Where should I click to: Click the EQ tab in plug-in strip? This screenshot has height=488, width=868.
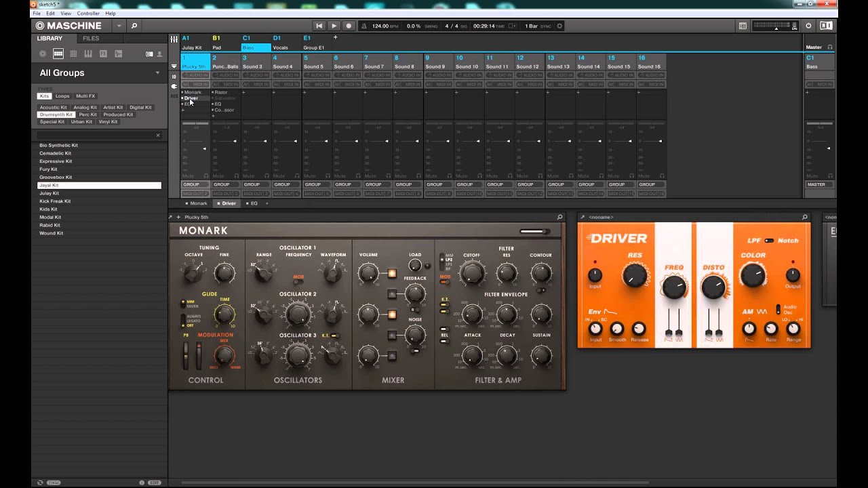(252, 203)
